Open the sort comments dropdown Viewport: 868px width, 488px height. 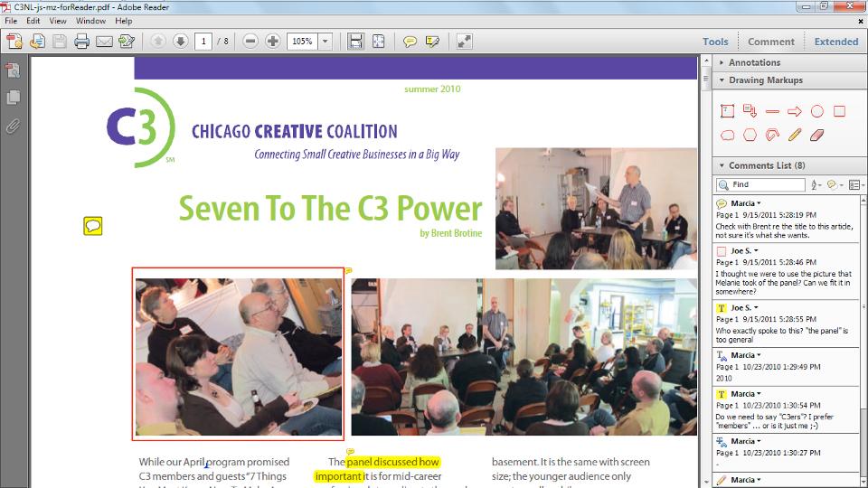click(816, 184)
